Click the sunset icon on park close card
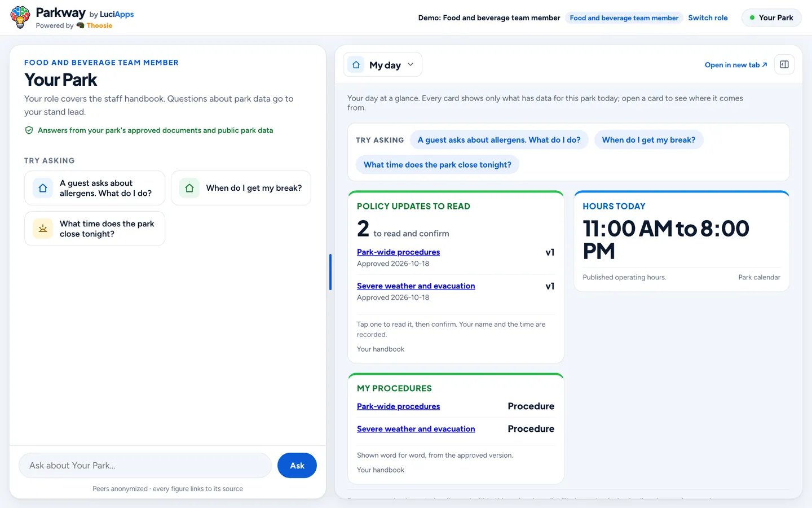 coord(43,229)
